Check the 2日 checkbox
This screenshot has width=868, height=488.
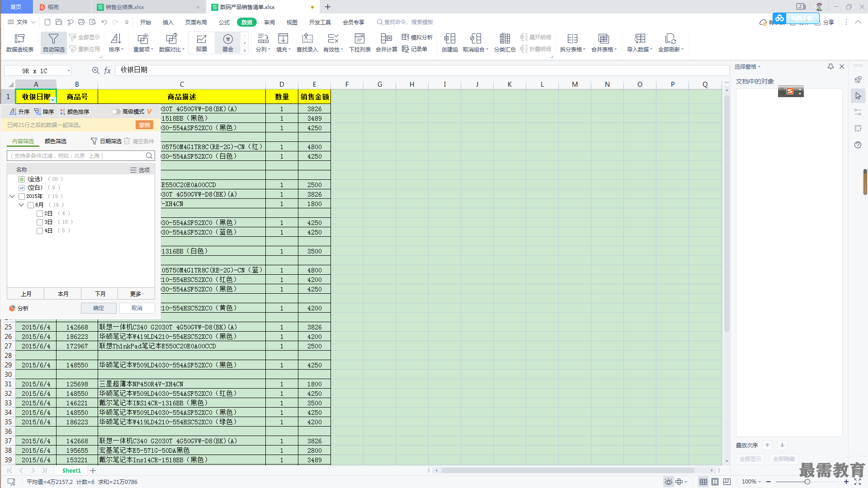(x=40, y=214)
